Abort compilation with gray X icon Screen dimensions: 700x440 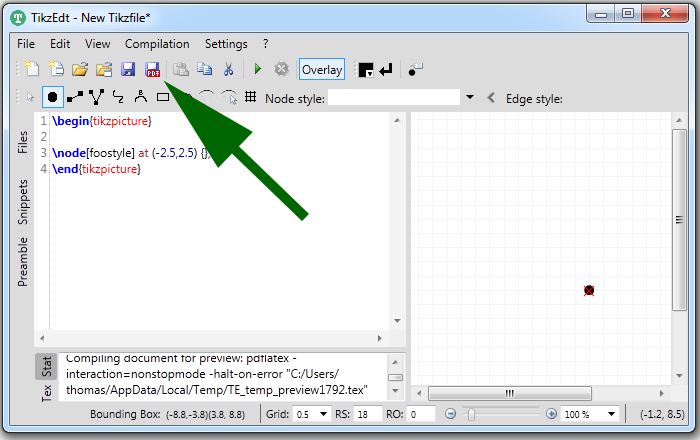click(281, 69)
